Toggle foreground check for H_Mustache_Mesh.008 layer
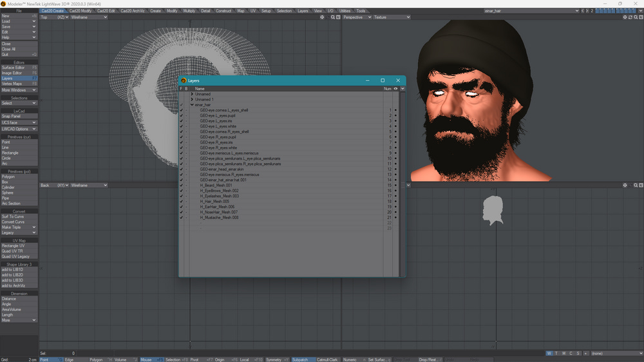The image size is (644, 362). click(x=181, y=217)
